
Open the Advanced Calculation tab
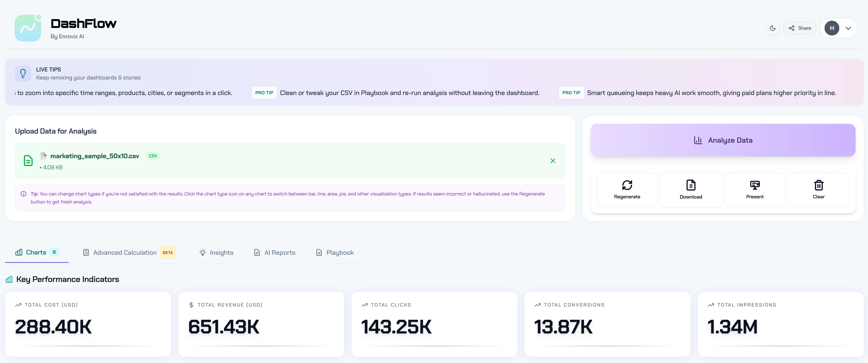coord(125,253)
